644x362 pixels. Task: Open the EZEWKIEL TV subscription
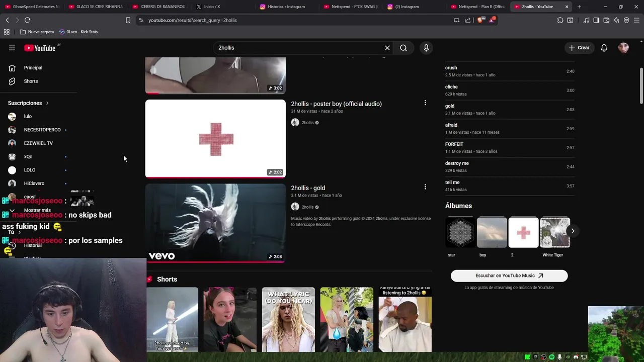click(x=39, y=143)
